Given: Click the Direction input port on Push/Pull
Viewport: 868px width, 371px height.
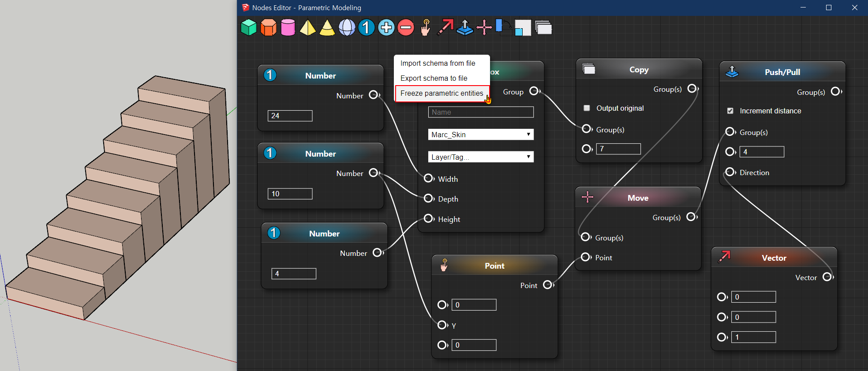Looking at the screenshot, I should (730, 172).
